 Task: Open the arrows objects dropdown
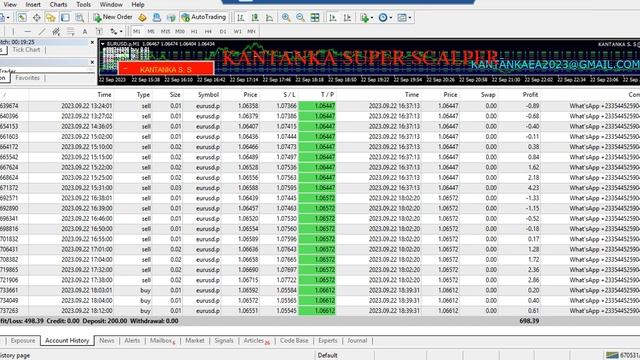pos(116,31)
